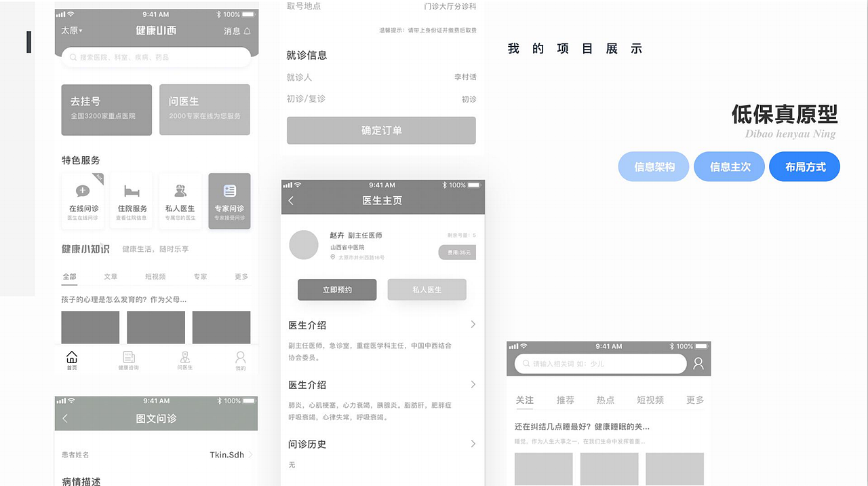Expand the 问诊历史 section chevron
This screenshot has width=868, height=486.
473,444
